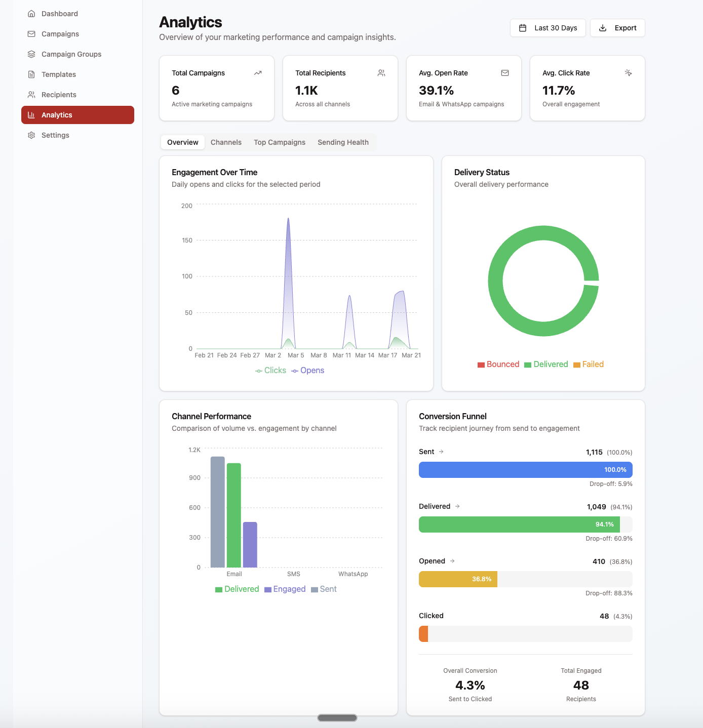Click the WhatsApp axis label in channel chart
The height and width of the screenshot is (728, 703).
(x=353, y=574)
